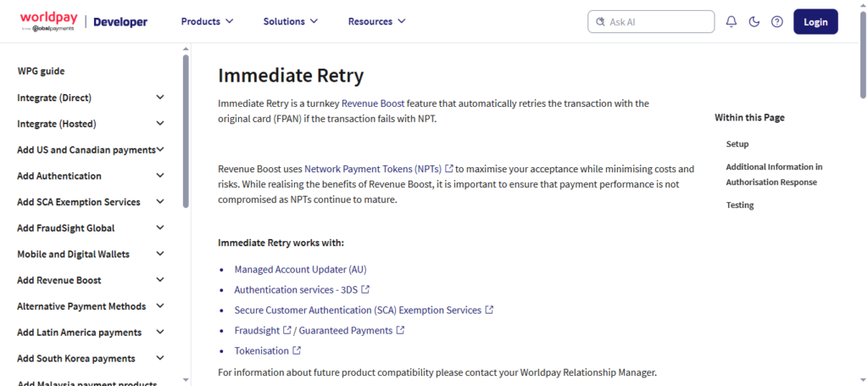The image size is (868, 386).
Task: Open the notifications bell icon
Action: pyautogui.click(x=732, y=21)
